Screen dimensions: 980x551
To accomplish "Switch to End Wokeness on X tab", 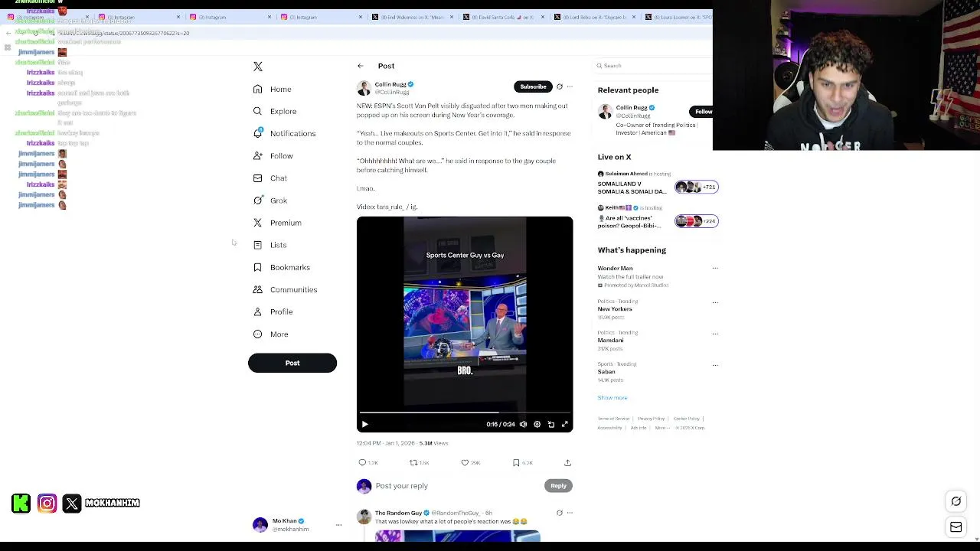I will [412, 17].
